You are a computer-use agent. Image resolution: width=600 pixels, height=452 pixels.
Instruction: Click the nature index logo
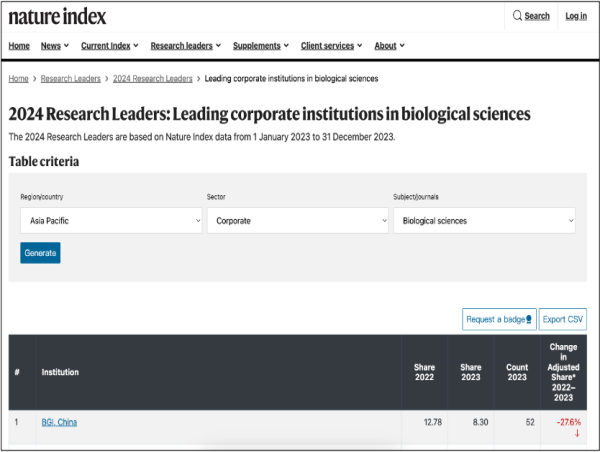pyautogui.click(x=57, y=17)
